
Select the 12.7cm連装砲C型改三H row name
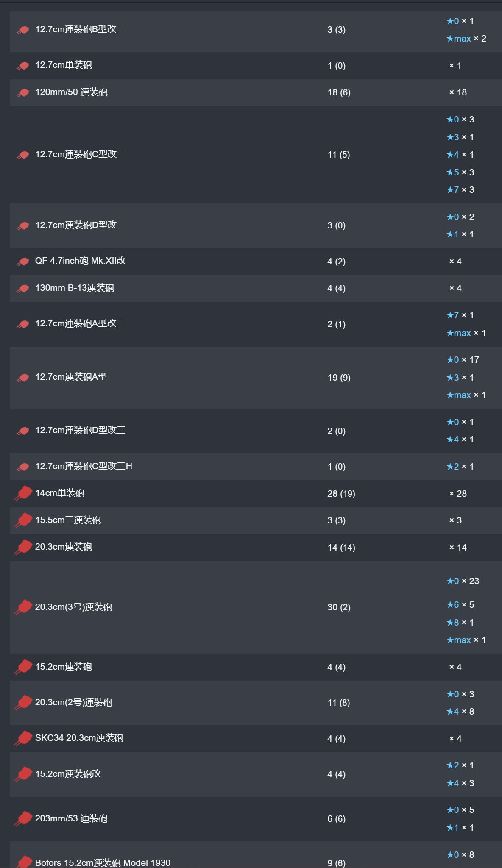tap(84, 466)
